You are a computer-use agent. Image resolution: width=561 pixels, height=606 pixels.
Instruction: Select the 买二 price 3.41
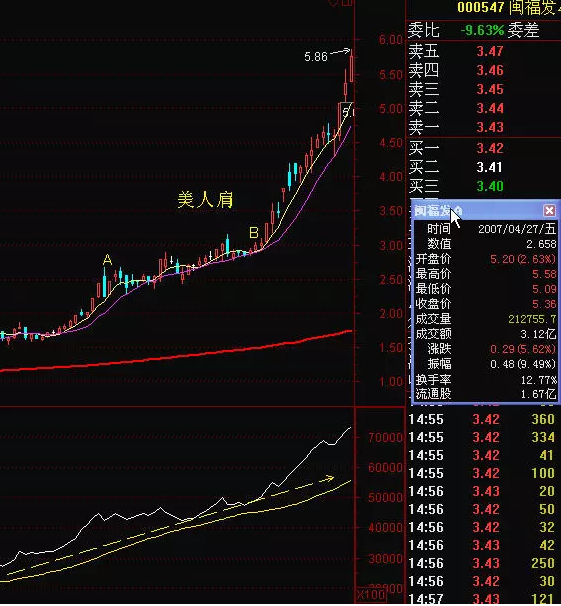[489, 167]
